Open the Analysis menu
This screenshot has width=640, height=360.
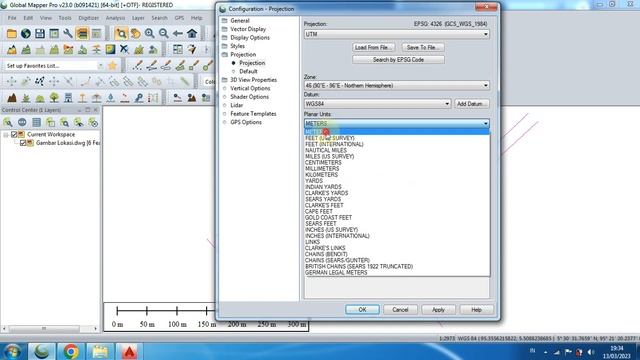point(115,18)
